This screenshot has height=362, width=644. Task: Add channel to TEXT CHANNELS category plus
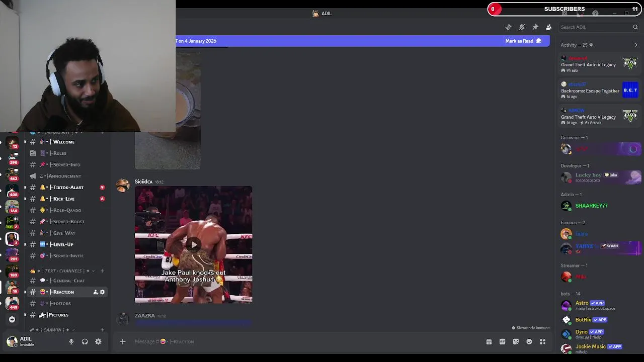pyautogui.click(x=102, y=271)
